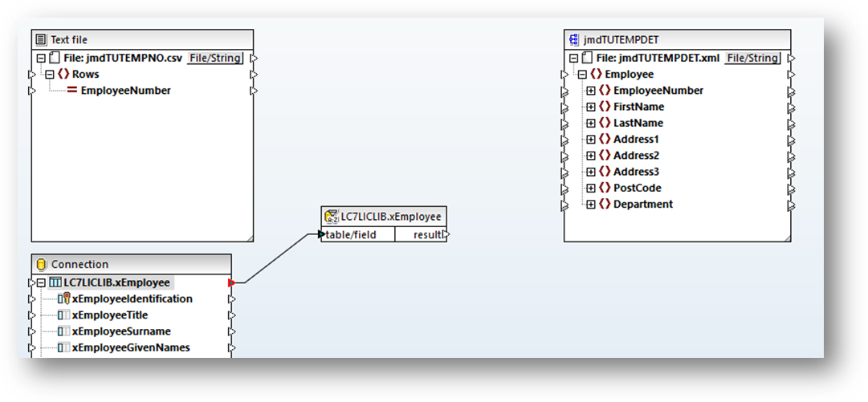
Task: Select the Address3 element text
Action: click(x=636, y=172)
